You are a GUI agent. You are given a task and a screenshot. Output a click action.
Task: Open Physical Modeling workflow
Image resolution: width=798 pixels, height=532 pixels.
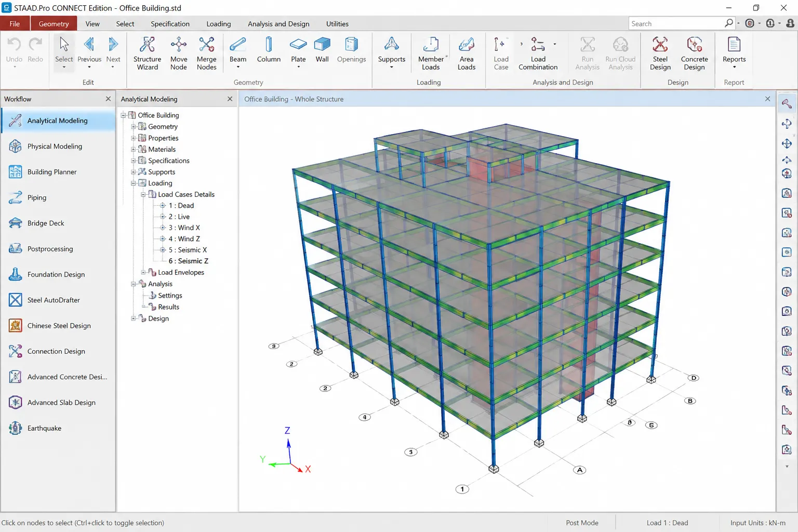coord(58,147)
